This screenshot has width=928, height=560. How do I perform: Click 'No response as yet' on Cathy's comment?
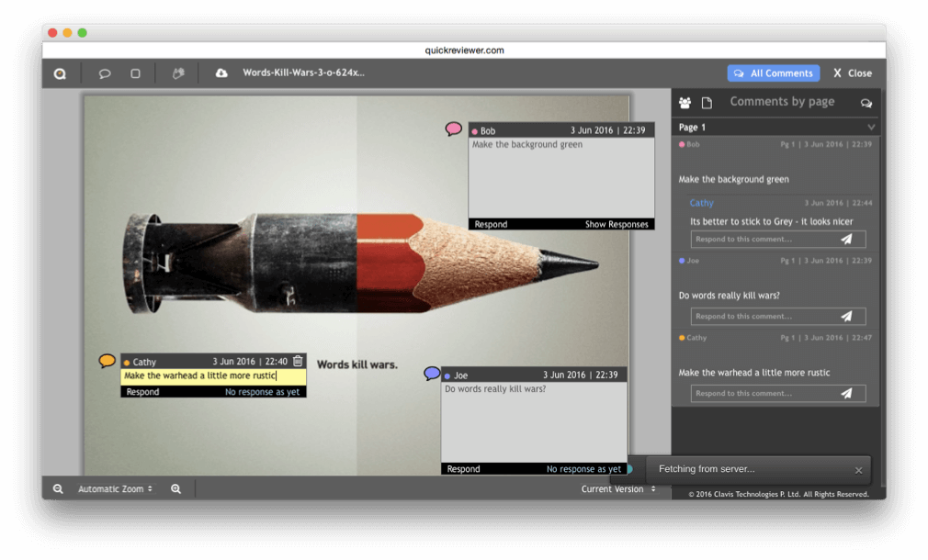point(262,391)
